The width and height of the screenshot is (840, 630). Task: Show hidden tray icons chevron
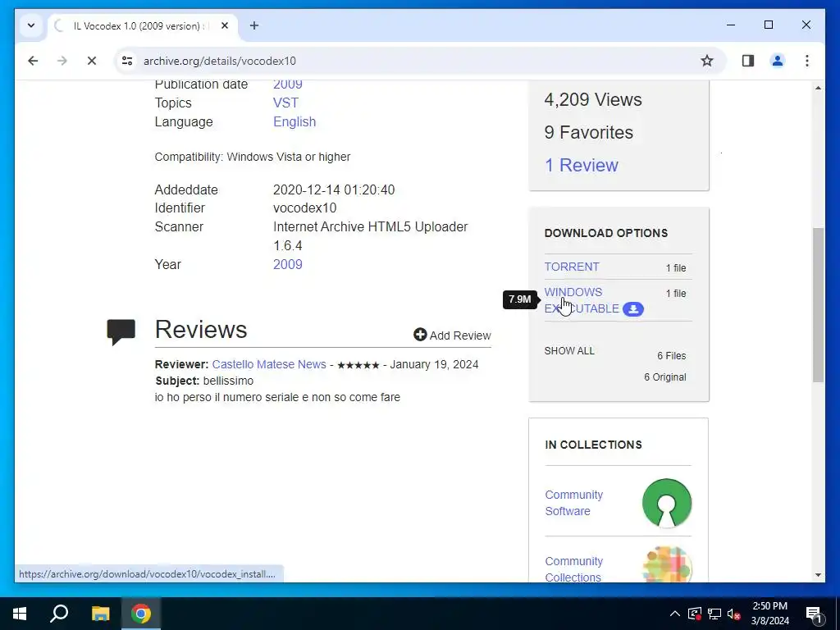[675, 614]
